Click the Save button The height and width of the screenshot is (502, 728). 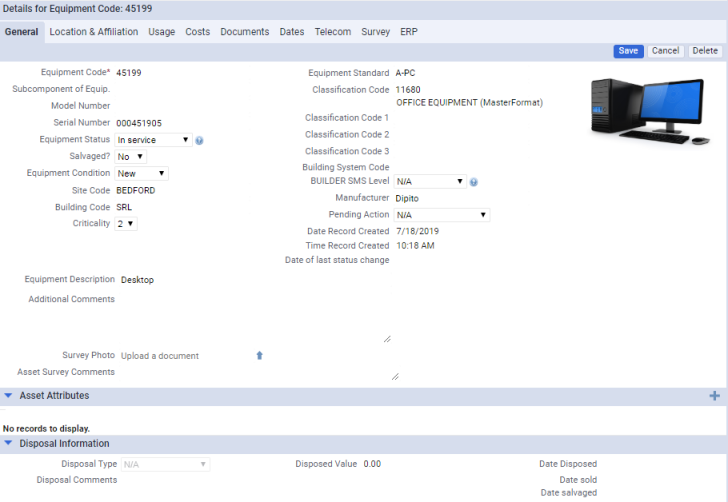[x=628, y=51]
